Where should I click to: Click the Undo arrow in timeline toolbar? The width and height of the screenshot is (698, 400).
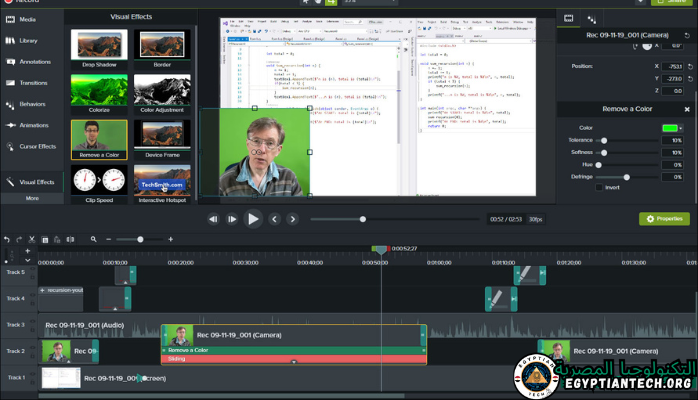pos(7,239)
